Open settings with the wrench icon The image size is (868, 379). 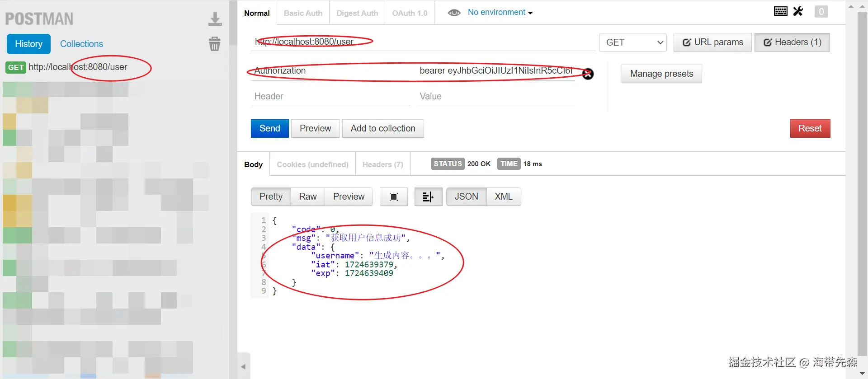[x=798, y=11]
